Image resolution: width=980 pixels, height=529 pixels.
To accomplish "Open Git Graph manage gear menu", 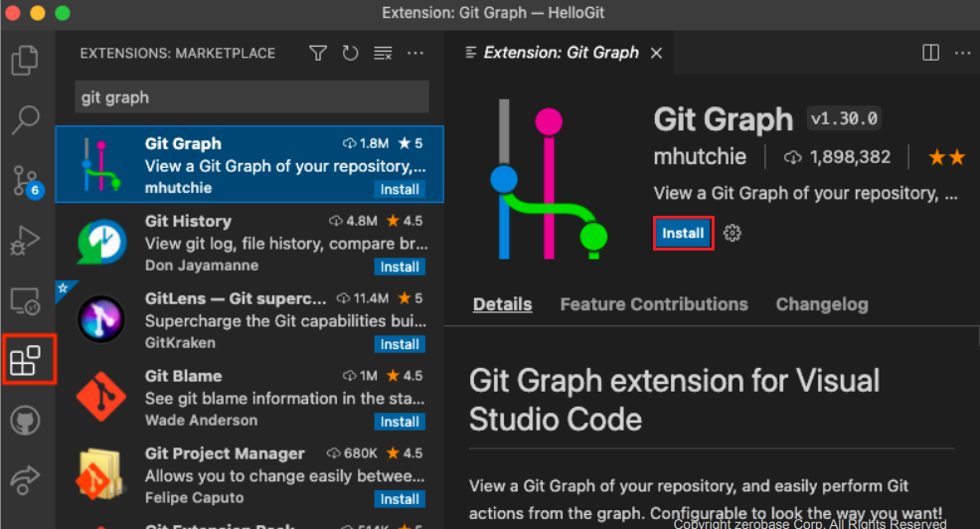I will [732, 234].
